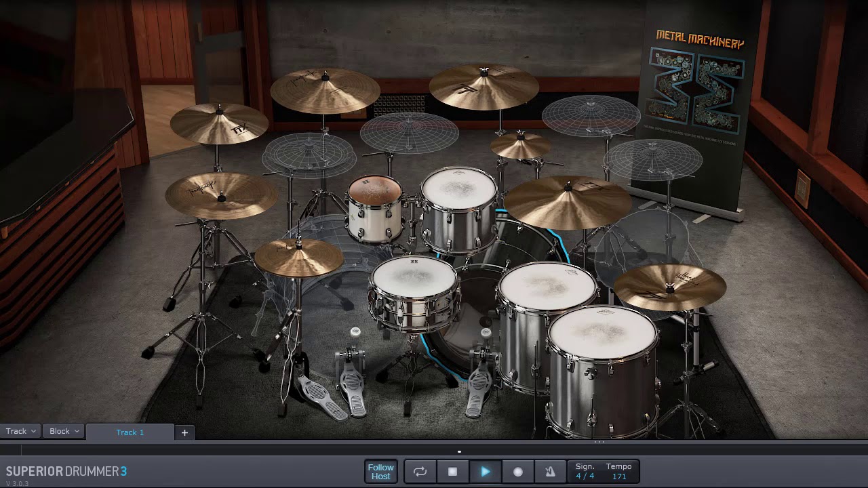Select the top-right crash cymbal

click(484, 87)
